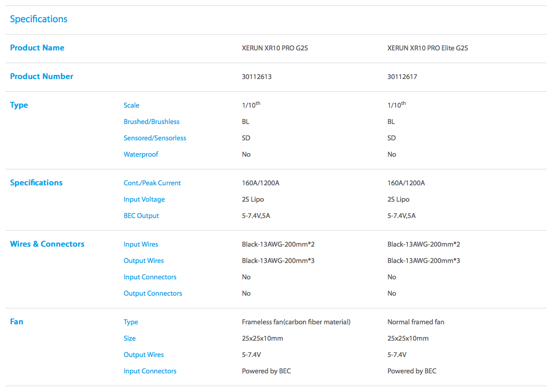
Task: Click 5-7.4V,5A BEC value for PRO G2S
Action: coord(256,216)
